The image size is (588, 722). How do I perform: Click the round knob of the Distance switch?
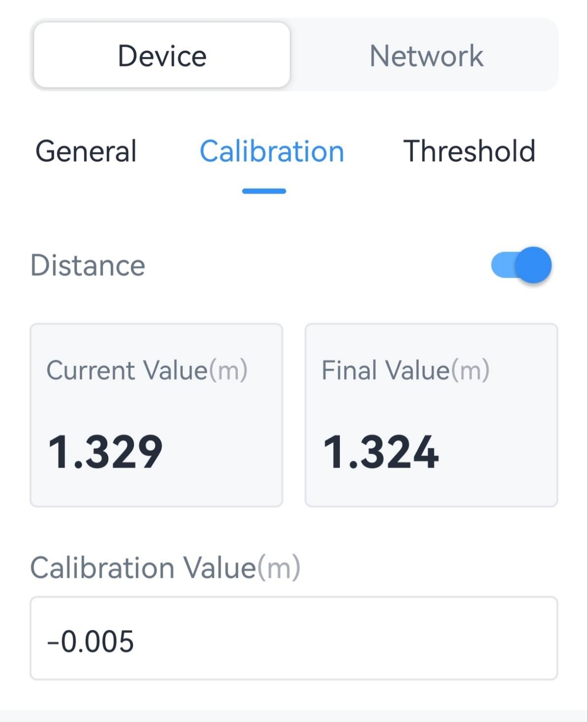coord(533,265)
